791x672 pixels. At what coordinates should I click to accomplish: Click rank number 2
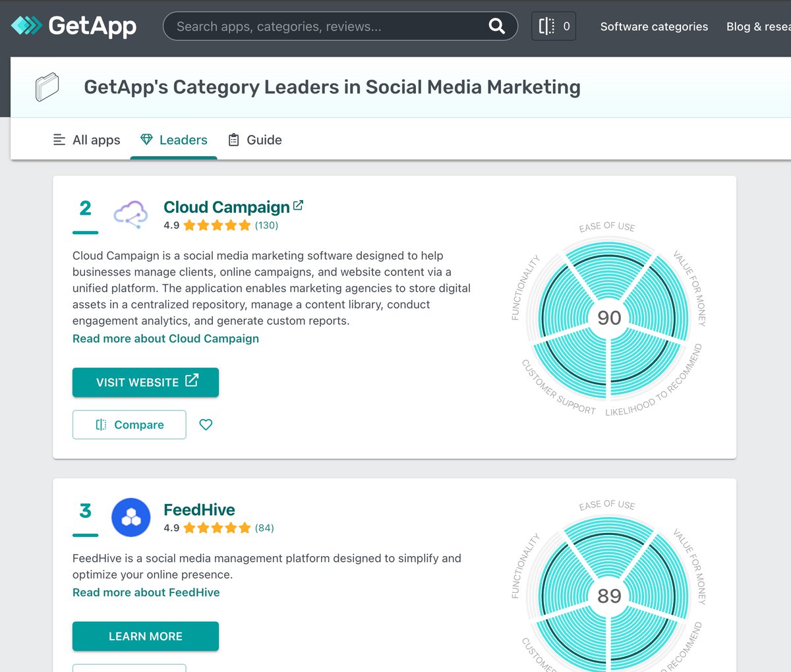(85, 208)
